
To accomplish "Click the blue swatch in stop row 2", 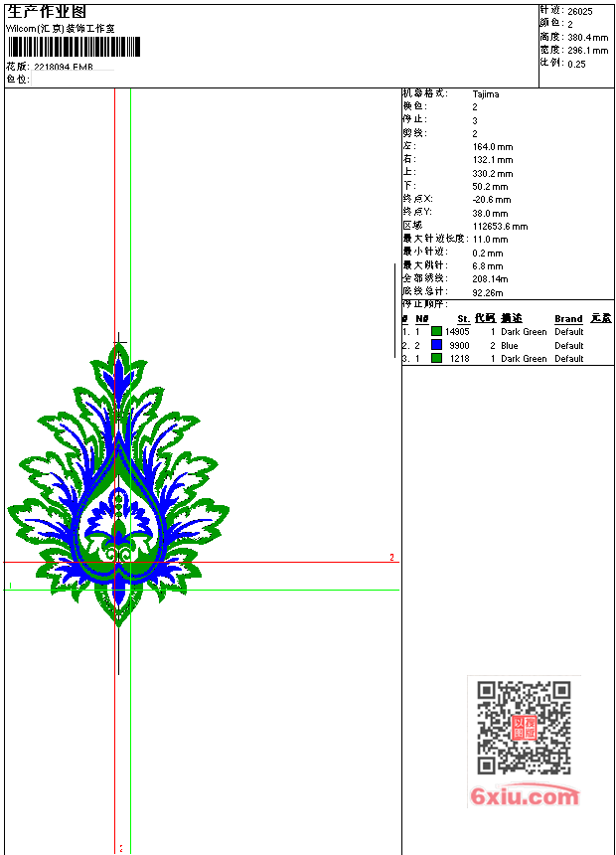I will (436, 345).
